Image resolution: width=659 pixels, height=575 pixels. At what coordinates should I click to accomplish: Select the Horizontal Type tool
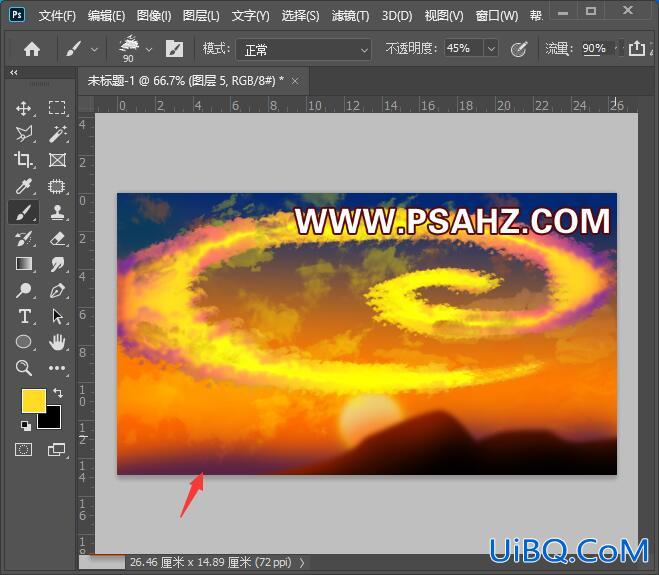24,316
